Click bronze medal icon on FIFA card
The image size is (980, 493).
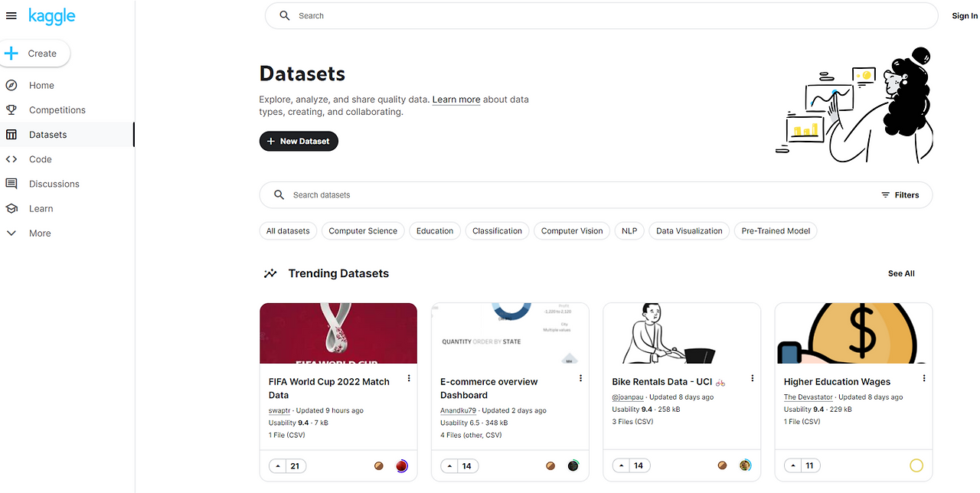pyautogui.click(x=378, y=465)
